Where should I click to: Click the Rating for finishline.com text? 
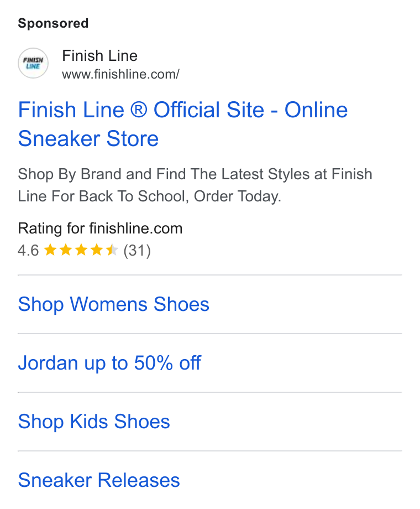tap(100, 228)
